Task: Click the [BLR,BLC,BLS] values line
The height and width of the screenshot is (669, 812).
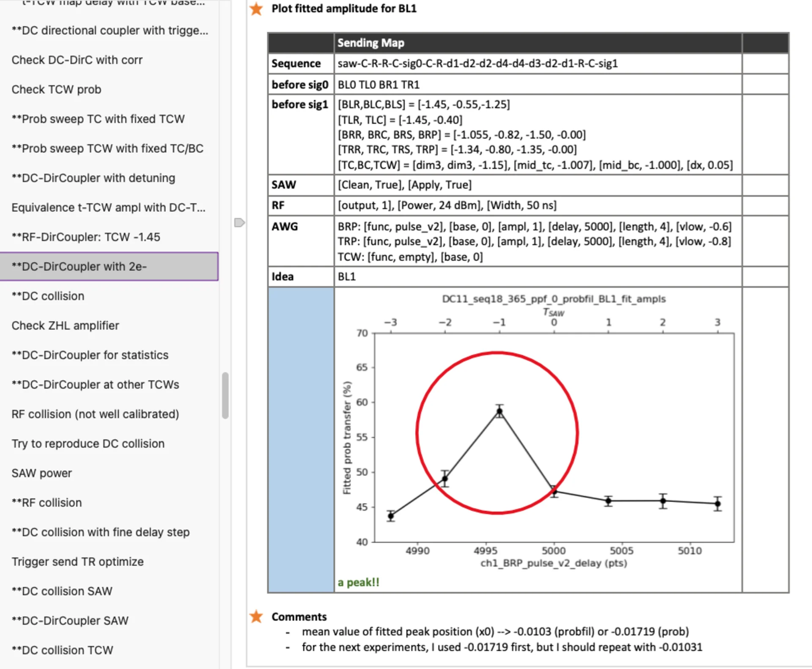Action: tap(424, 105)
